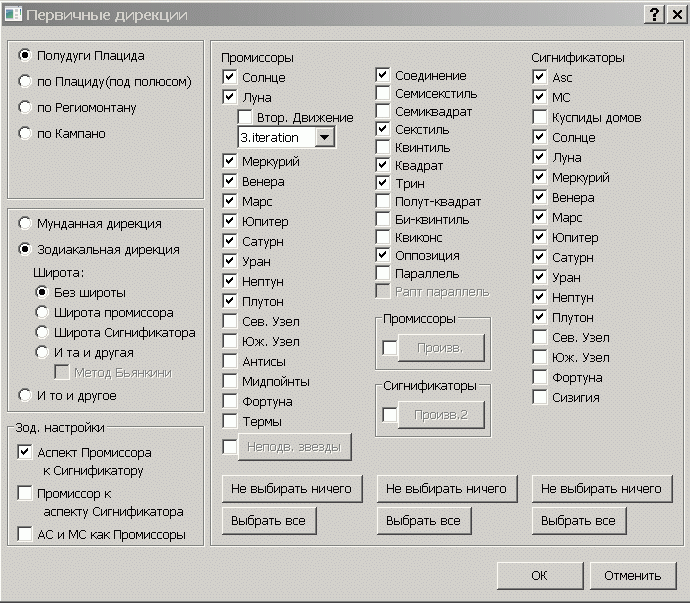This screenshot has width=690, height=603.
Task: Select Без широты option
Action: coord(42,292)
